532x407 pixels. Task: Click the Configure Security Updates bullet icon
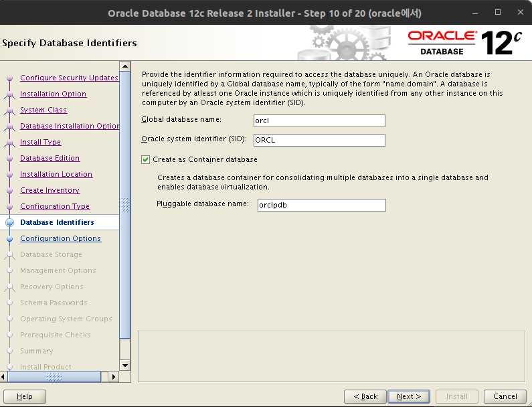(10, 78)
